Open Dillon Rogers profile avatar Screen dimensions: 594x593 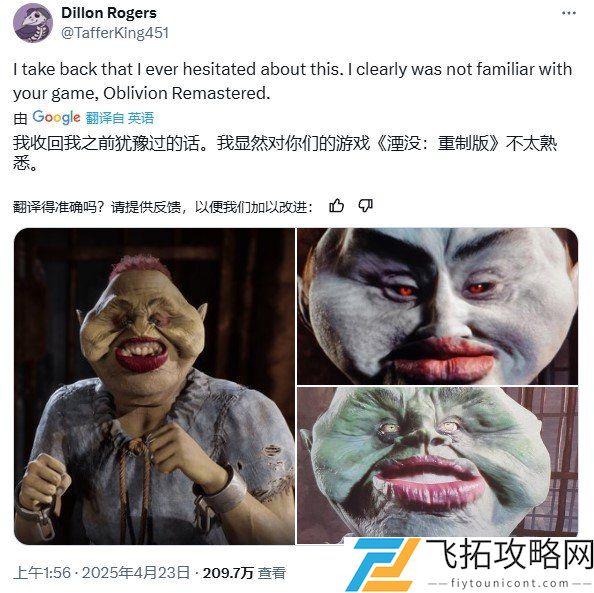click(x=33, y=23)
